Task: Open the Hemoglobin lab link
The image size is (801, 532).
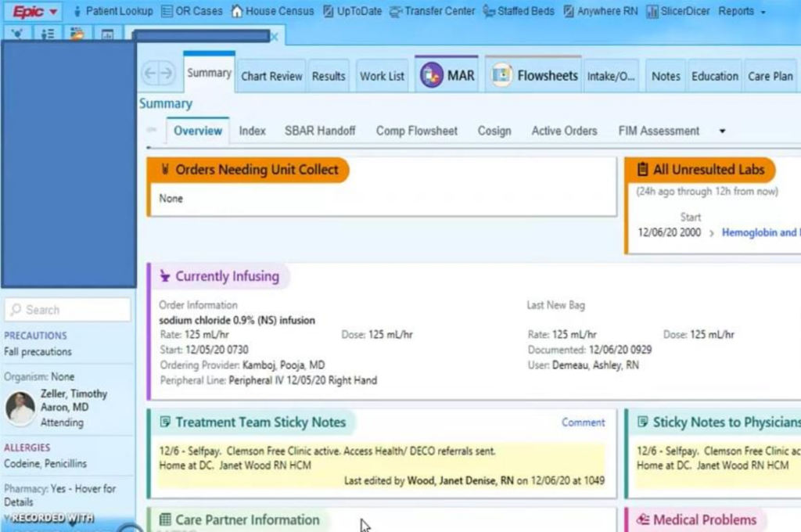Action: coord(760,232)
